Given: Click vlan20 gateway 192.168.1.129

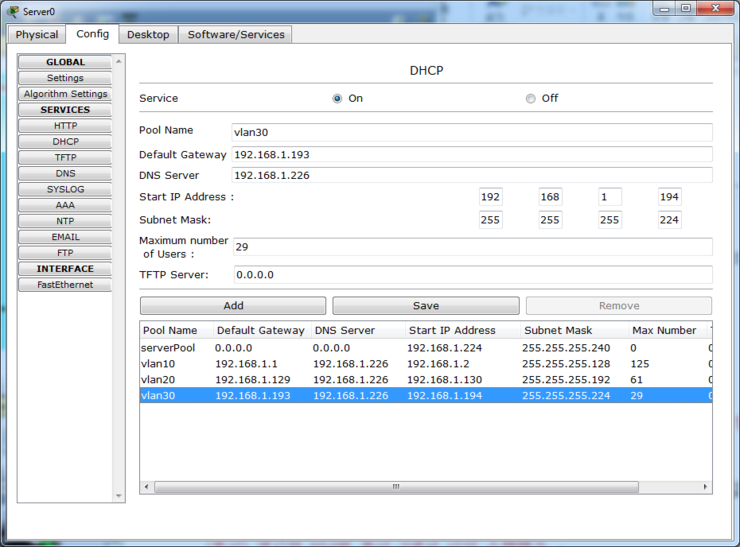Looking at the screenshot, I should (x=252, y=380).
